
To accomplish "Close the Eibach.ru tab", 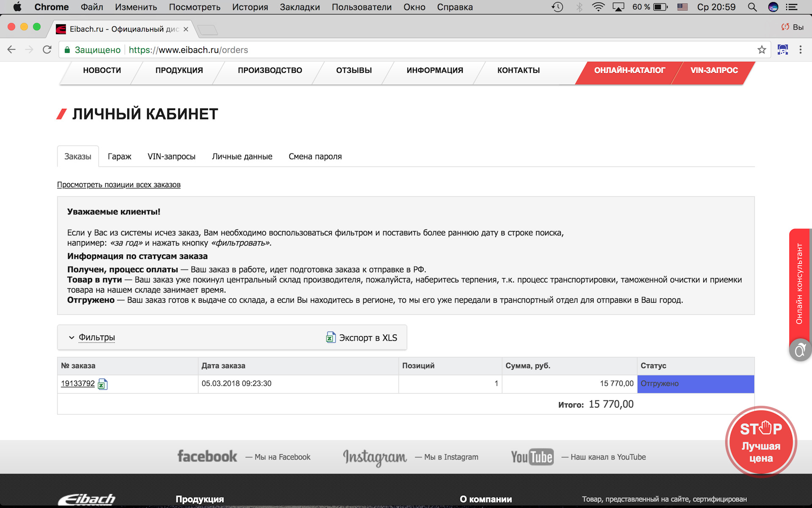I will 186,29.
